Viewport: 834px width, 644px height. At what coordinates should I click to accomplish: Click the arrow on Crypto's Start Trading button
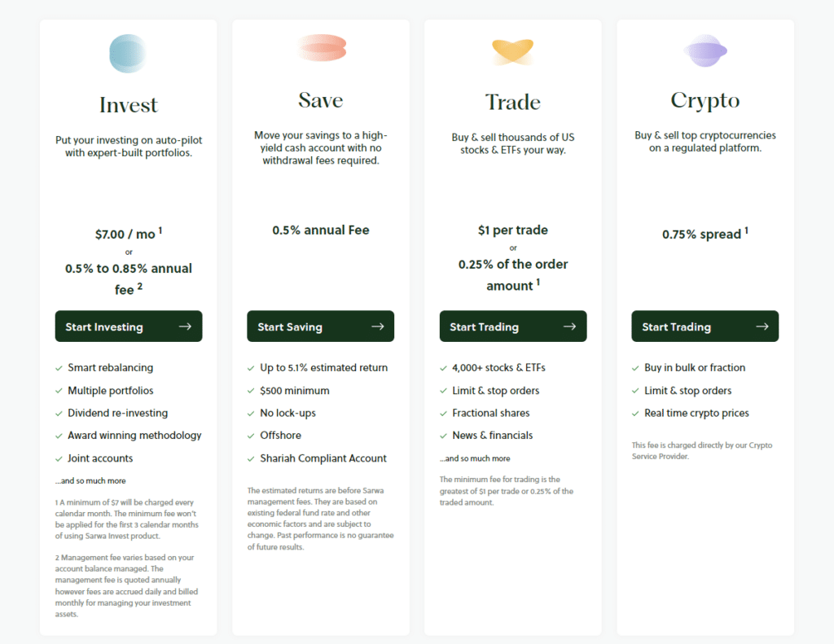[762, 326]
